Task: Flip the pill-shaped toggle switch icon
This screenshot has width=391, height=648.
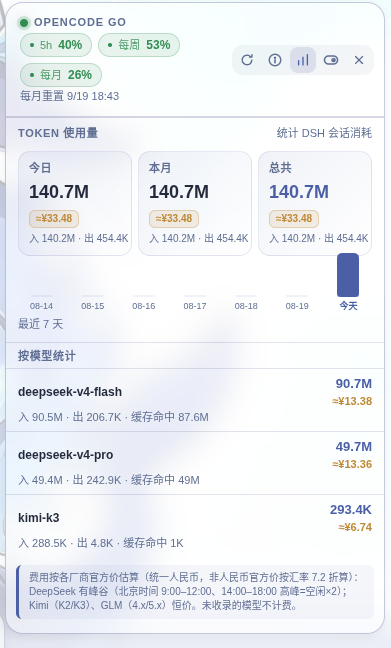Action: (x=331, y=60)
